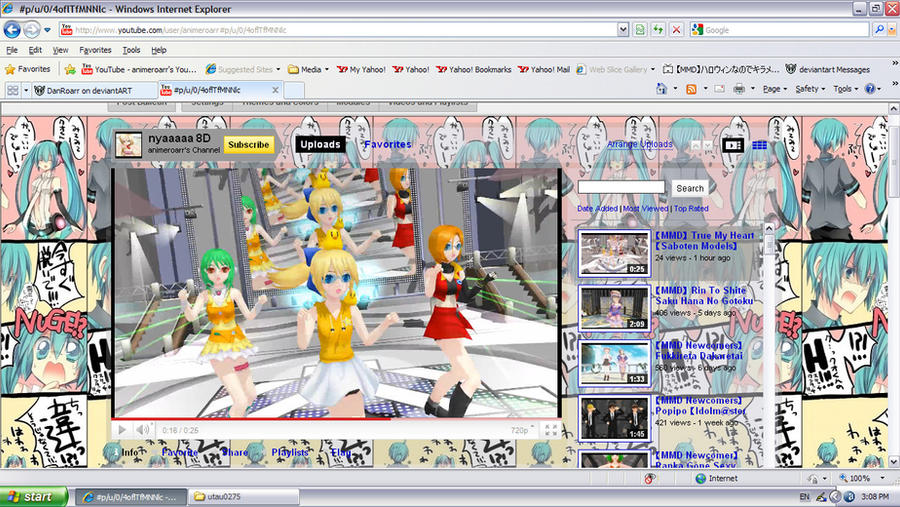This screenshot has width=900, height=507.
Task: Open Web Slice Gallery dropdown
Action: 616,69
